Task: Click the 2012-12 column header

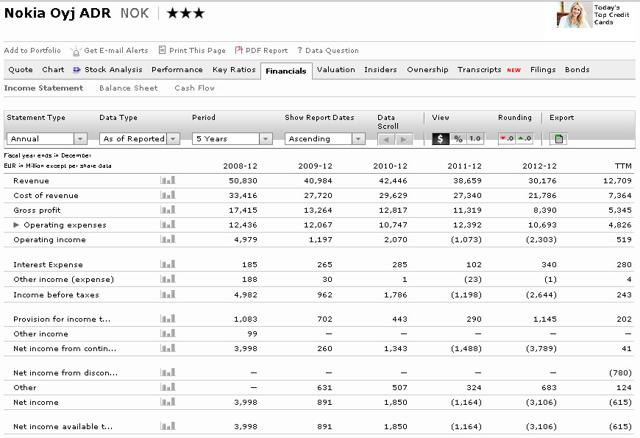Action: (x=539, y=166)
